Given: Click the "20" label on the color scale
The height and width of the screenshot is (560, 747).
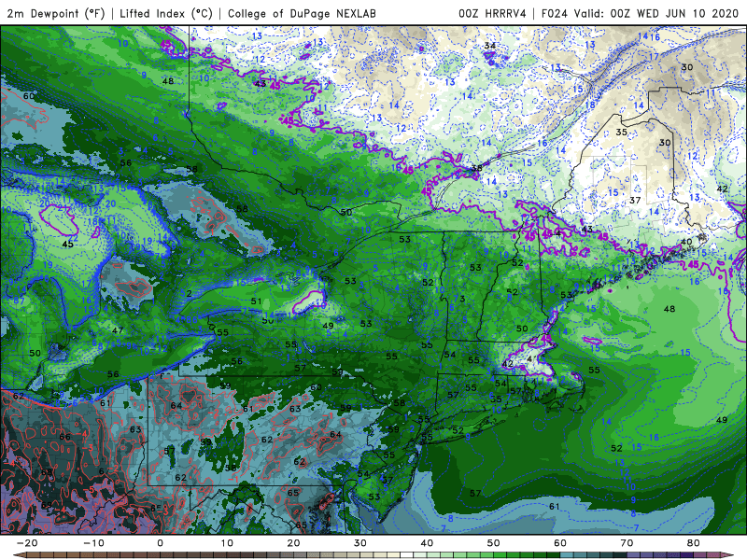Looking at the screenshot, I should click(293, 543).
